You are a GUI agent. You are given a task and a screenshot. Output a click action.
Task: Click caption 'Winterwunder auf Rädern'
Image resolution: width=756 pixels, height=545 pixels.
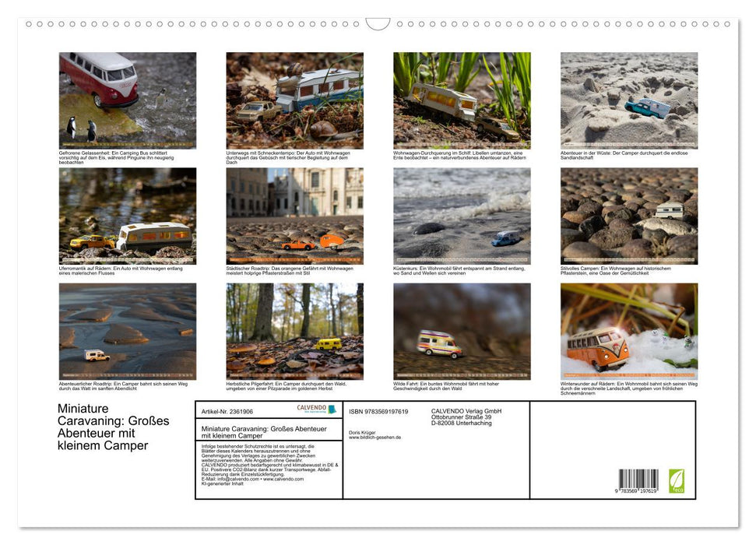coord(629,389)
